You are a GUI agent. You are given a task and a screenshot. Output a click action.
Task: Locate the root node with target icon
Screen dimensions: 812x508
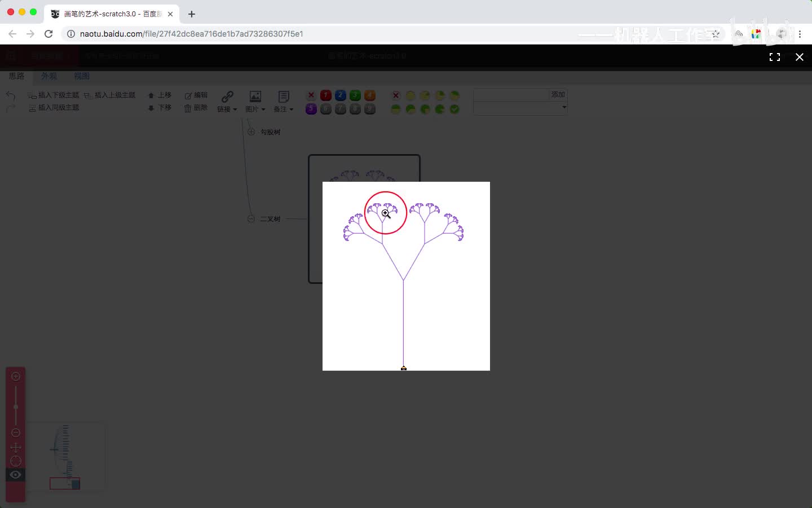coord(16,461)
